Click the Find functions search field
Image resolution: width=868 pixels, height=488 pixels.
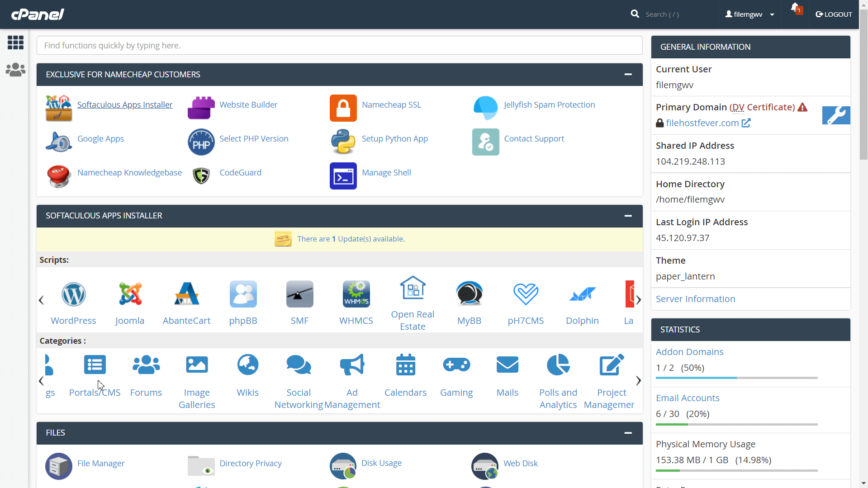point(339,45)
